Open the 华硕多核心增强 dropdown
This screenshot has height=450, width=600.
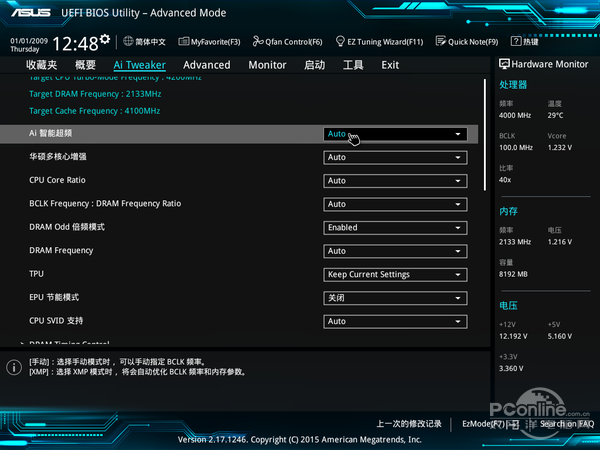tap(395, 157)
